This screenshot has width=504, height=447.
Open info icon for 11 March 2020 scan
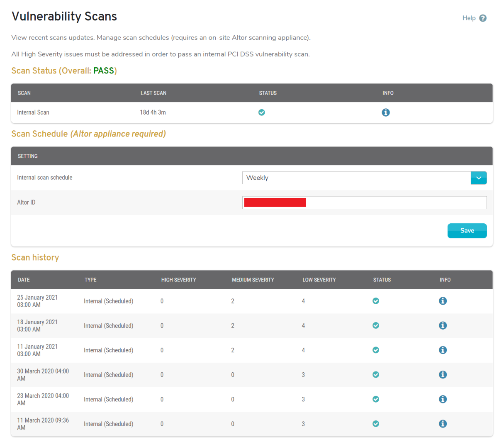443,424
